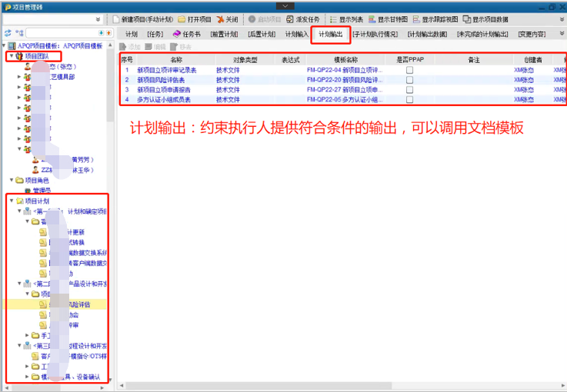This screenshot has height=392, width=567.
Task: Switch to the 计划输入 tab
Action: [296, 35]
